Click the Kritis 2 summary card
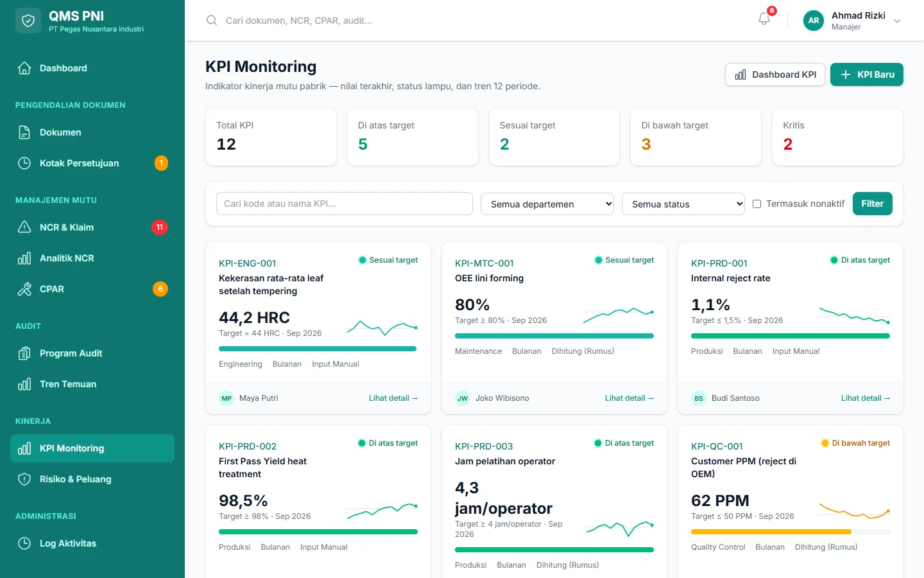The height and width of the screenshot is (578, 924). [837, 137]
